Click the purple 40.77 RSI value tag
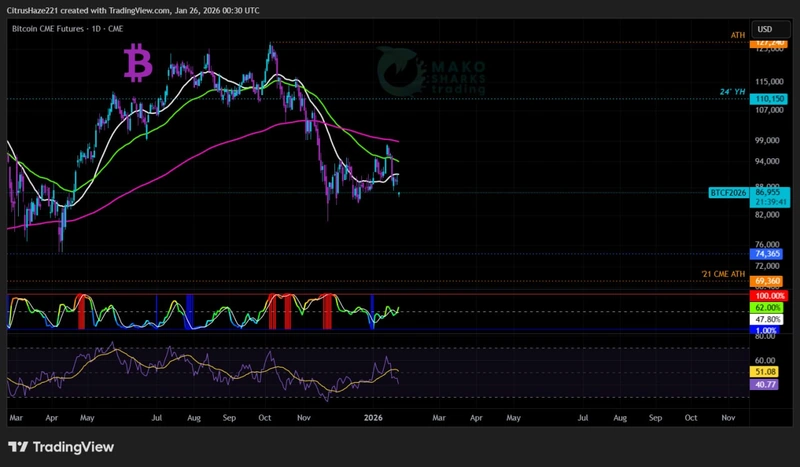800x467 pixels. click(x=767, y=383)
